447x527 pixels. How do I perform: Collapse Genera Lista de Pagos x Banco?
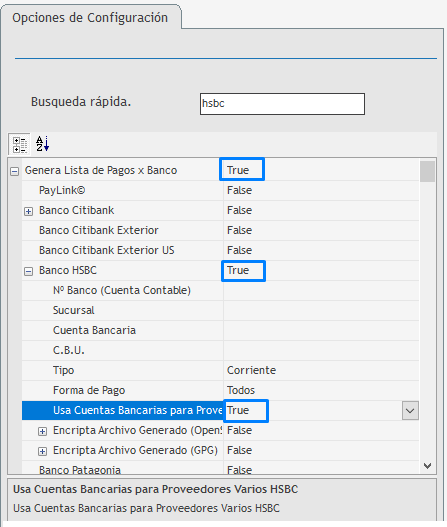[14, 171]
